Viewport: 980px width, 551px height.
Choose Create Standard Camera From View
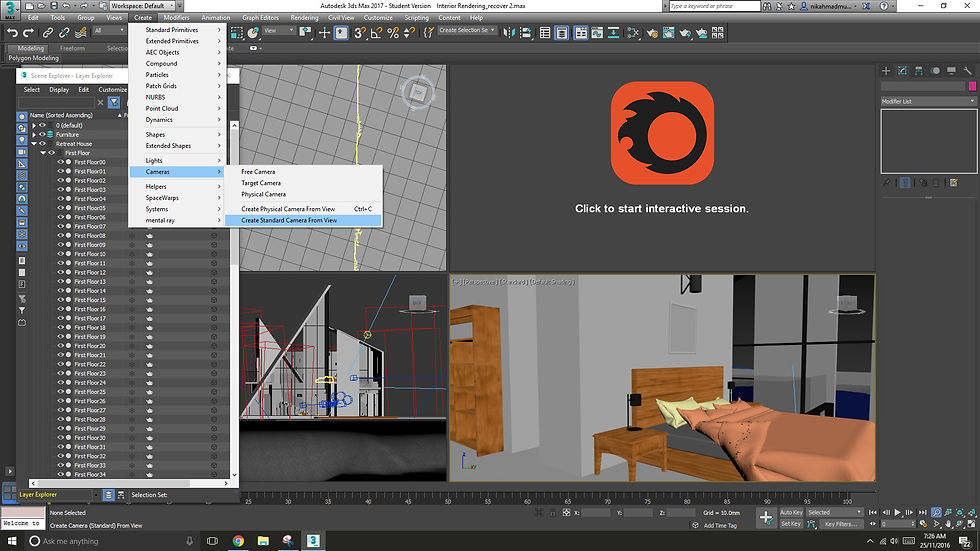302,220
